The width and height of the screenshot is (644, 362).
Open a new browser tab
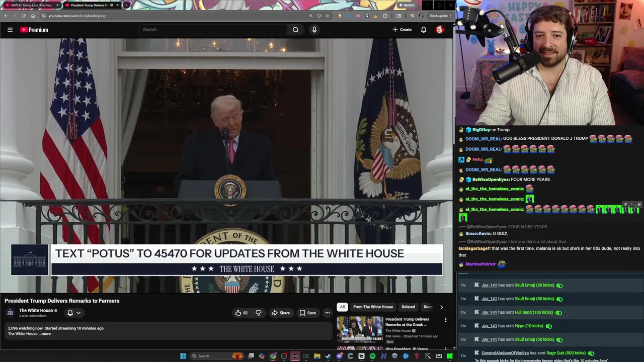126,5
